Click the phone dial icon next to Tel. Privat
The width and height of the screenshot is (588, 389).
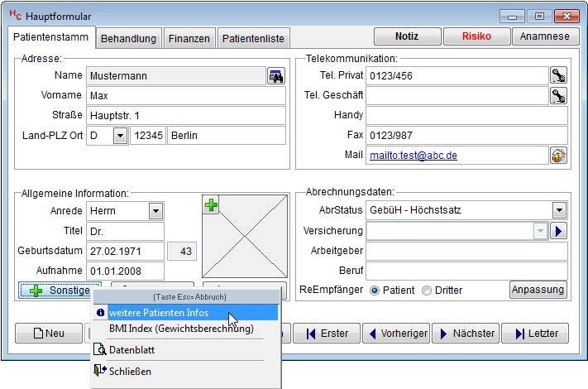(x=559, y=75)
